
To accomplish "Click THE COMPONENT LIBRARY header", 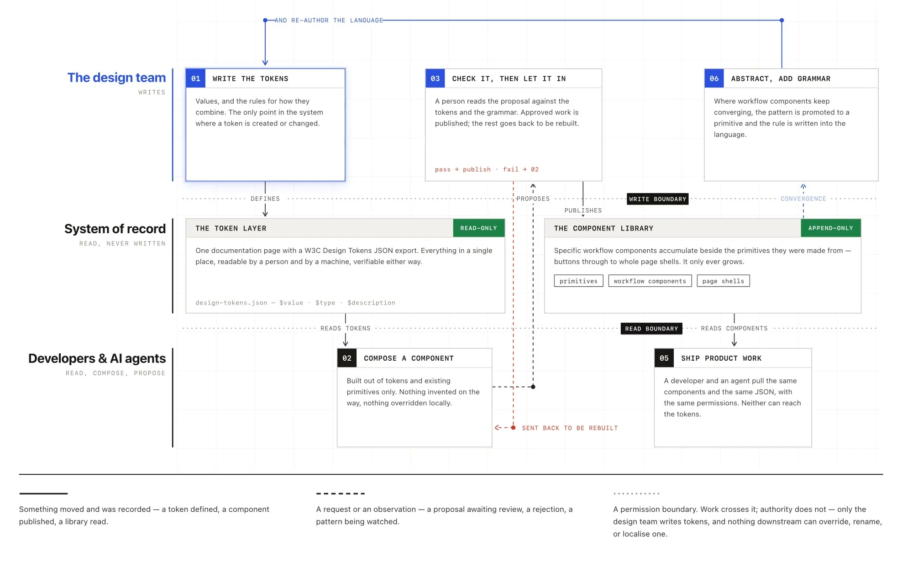I will tap(603, 228).
